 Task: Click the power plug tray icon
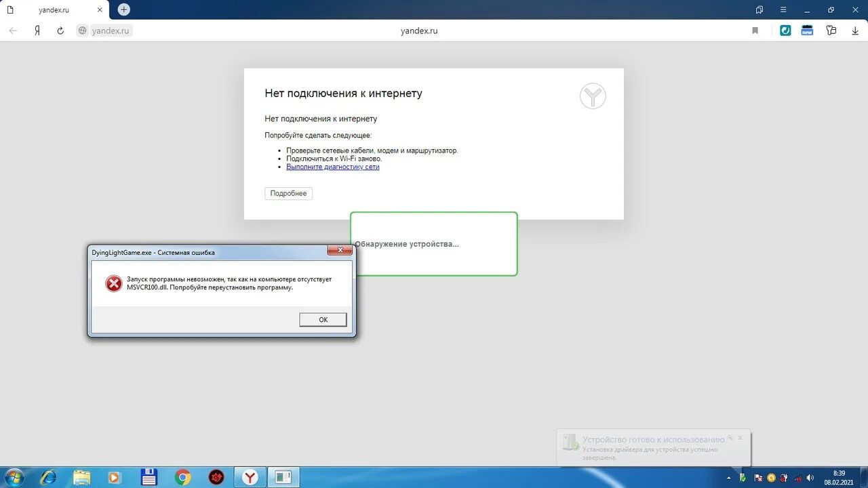pos(785,478)
